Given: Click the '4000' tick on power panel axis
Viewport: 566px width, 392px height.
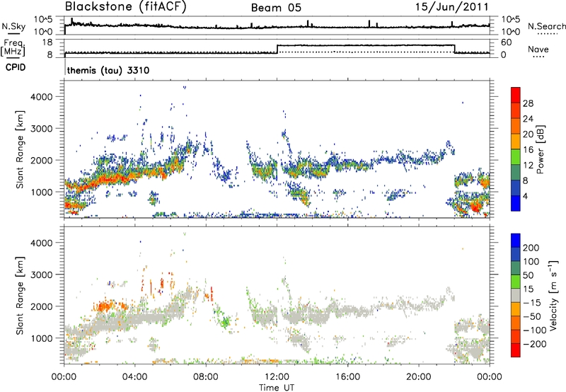Looking at the screenshot, I should coord(42,97).
